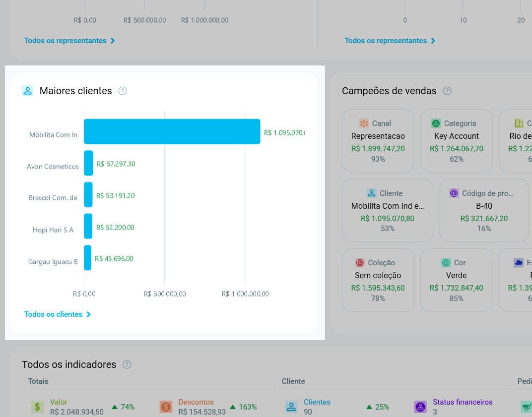Select the Canal Representacao card
This screenshot has width=532, height=417.
coord(378,141)
